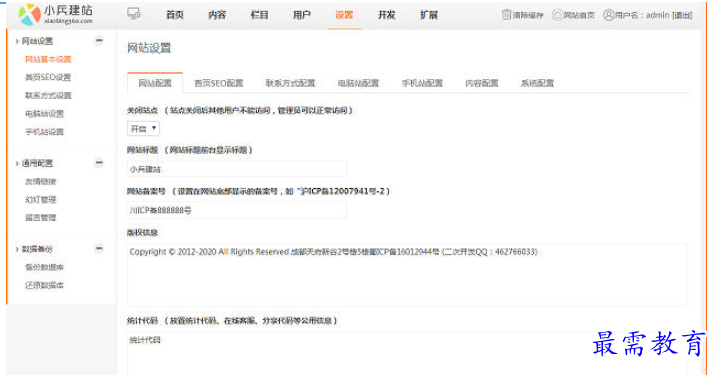Viewport: 714px width, 375px height.
Task: Expand the 数据备份 sidebar group arrow
Action: [x=17, y=249]
